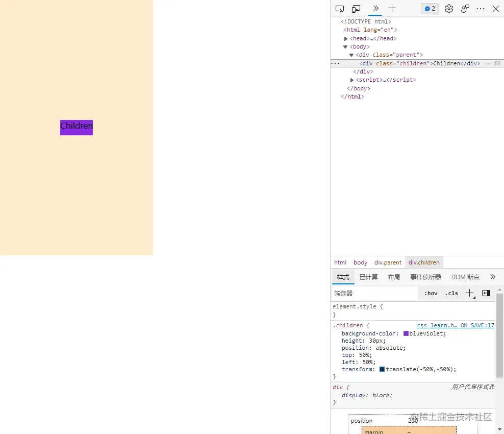Open DevTools settings gear

[x=449, y=9]
